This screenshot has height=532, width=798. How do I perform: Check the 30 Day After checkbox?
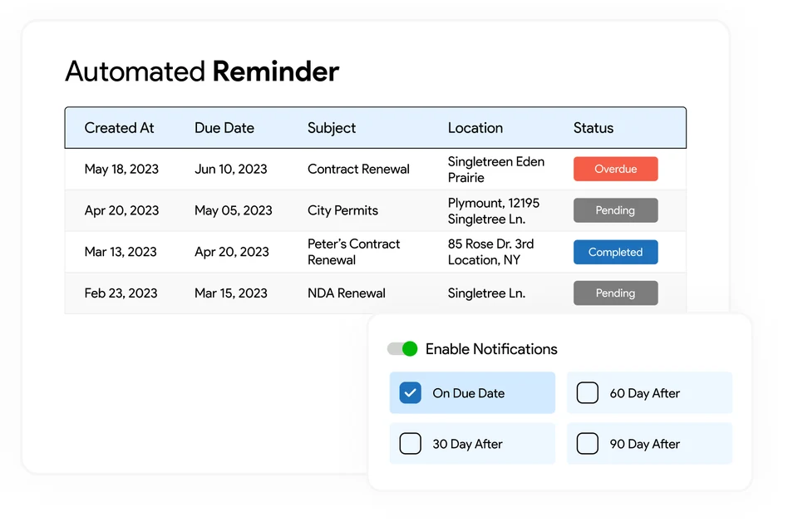(x=410, y=443)
